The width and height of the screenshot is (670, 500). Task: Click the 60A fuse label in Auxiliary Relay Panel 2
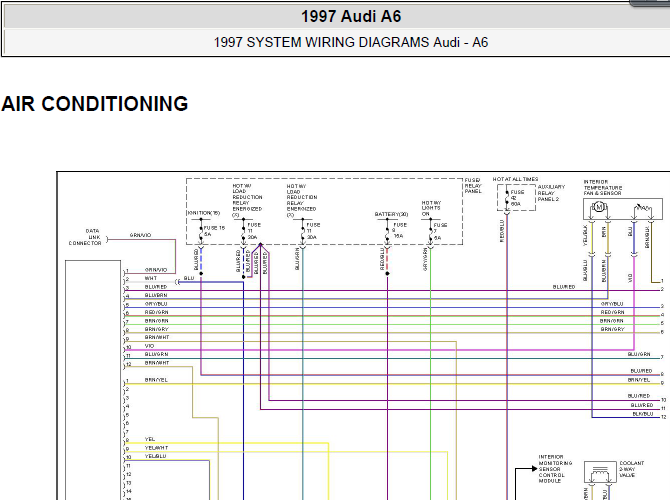517,198
